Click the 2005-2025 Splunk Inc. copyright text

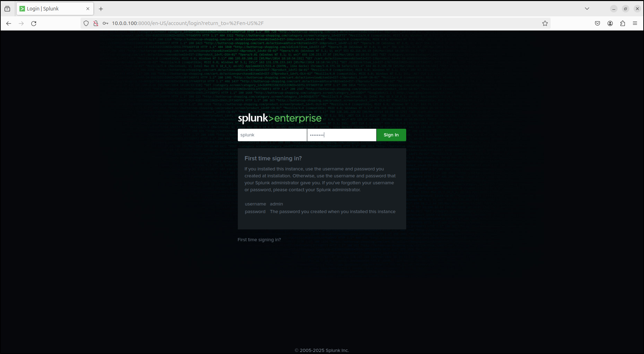[x=322, y=350]
